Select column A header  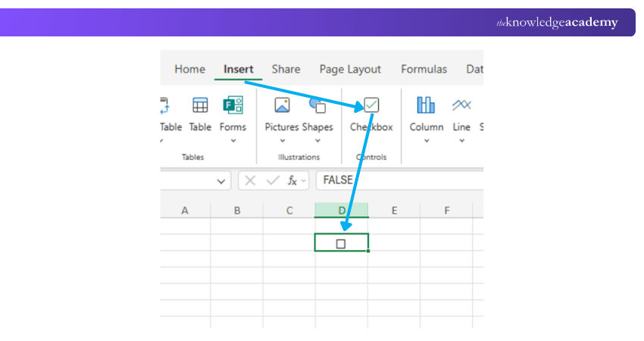coord(185,211)
